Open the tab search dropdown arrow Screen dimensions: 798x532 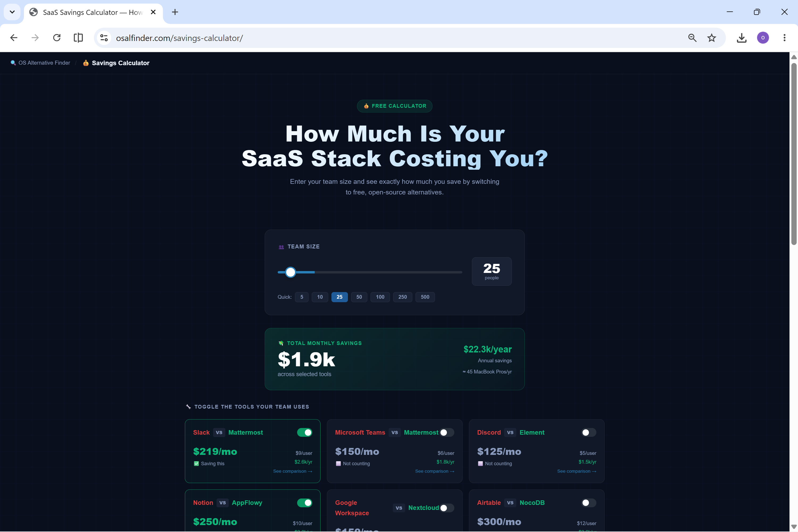tap(12, 12)
